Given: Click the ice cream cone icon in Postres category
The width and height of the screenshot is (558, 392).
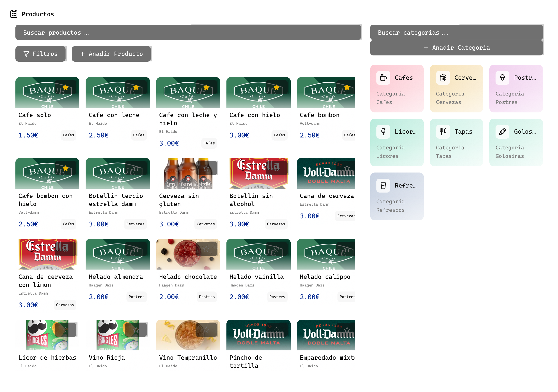Looking at the screenshot, I should [x=502, y=78].
